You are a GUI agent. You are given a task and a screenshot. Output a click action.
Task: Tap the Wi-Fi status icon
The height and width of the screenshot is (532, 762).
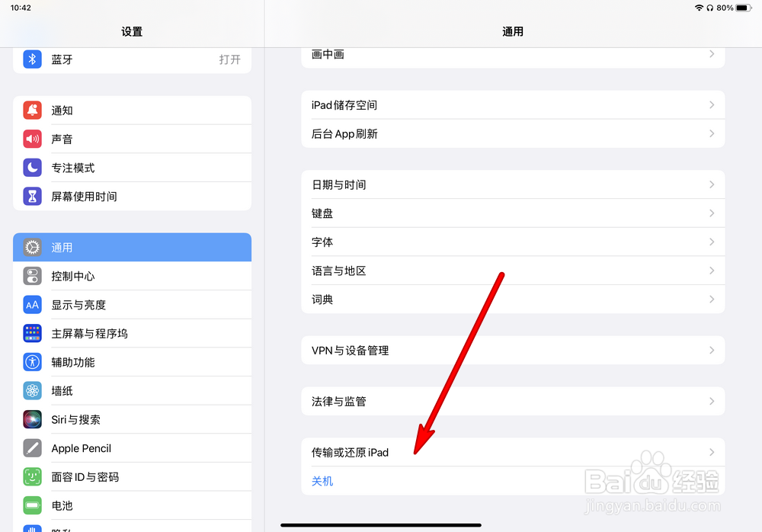click(x=699, y=8)
